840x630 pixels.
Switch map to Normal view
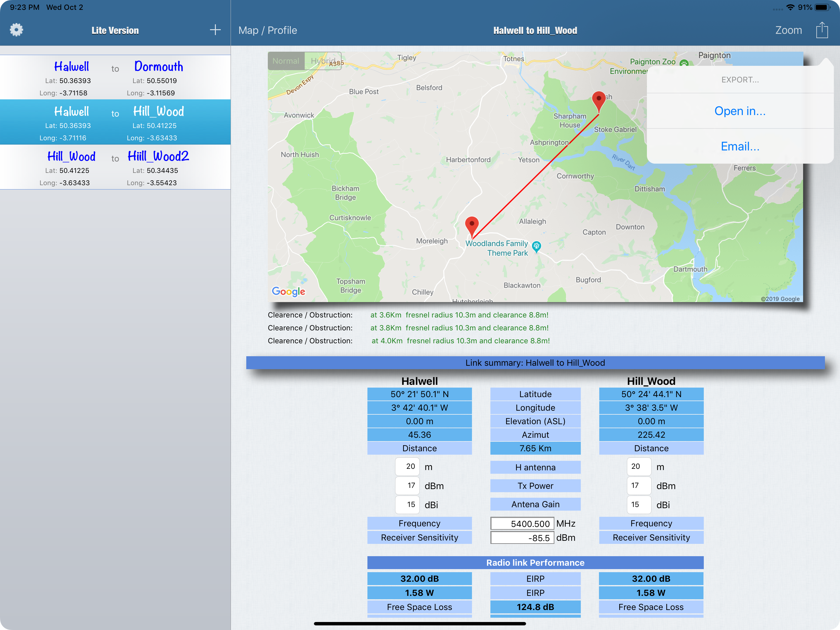pos(286,61)
